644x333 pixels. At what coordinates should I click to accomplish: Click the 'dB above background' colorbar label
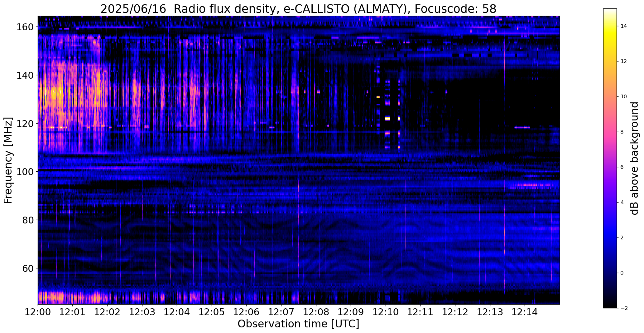tap(634, 158)
